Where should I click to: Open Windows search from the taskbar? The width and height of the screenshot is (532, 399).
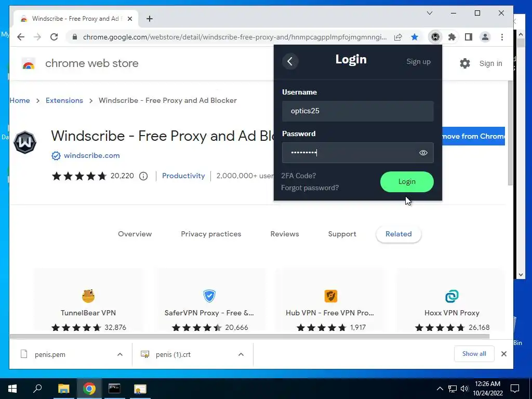pyautogui.click(x=37, y=389)
